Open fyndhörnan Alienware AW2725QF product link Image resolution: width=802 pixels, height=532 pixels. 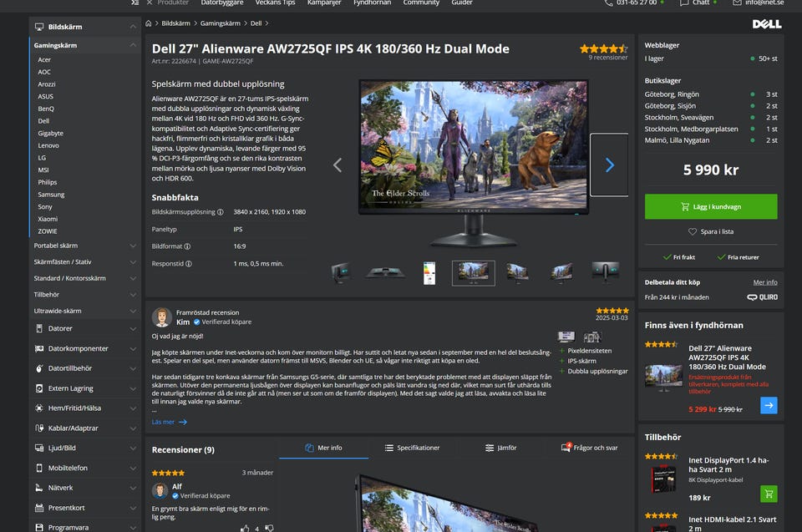point(727,357)
